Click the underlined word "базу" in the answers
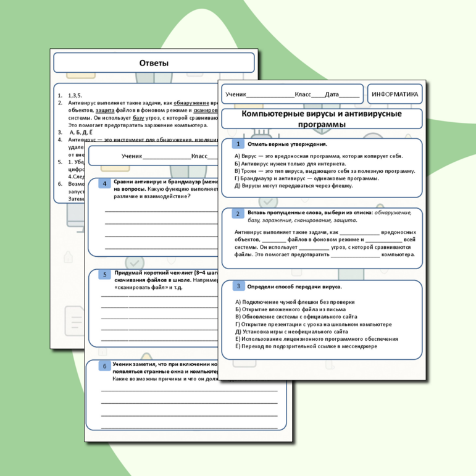 tap(140, 117)
